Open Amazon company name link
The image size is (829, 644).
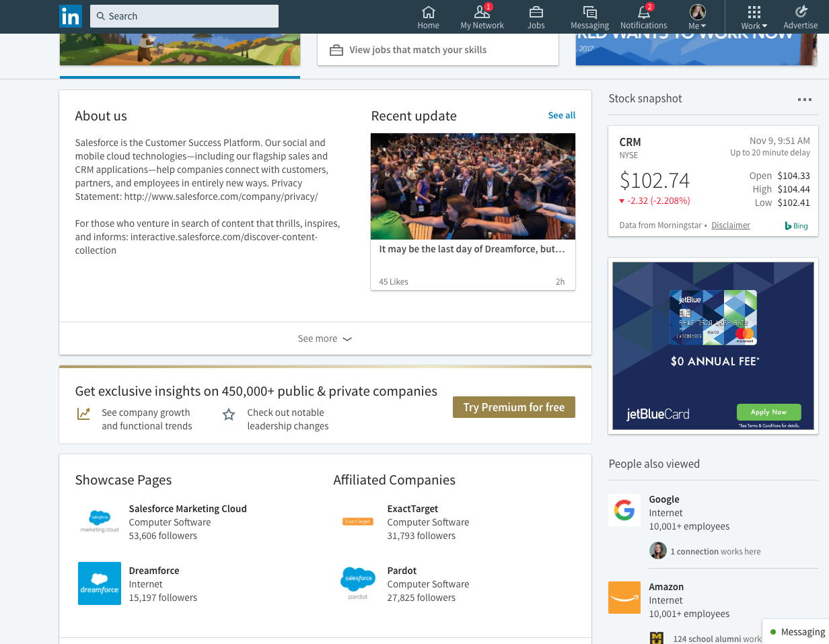click(666, 587)
